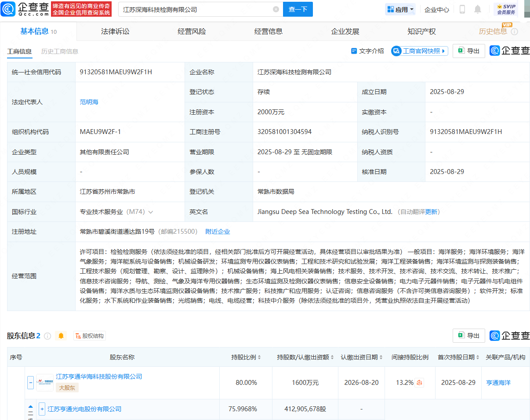The height and width of the screenshot is (420, 530).
Task: Click the English name Jiangsu Deep Sea Technology text
Action: pyautogui.click(x=325, y=212)
